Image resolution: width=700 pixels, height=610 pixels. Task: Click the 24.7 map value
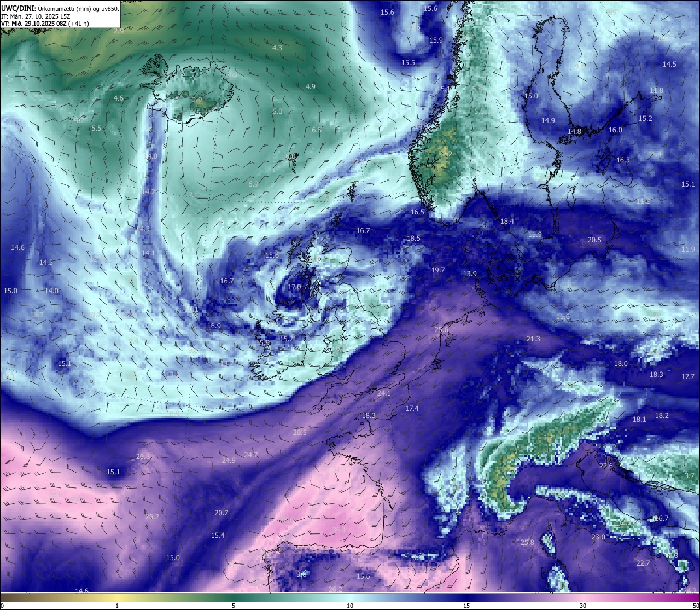click(x=251, y=455)
